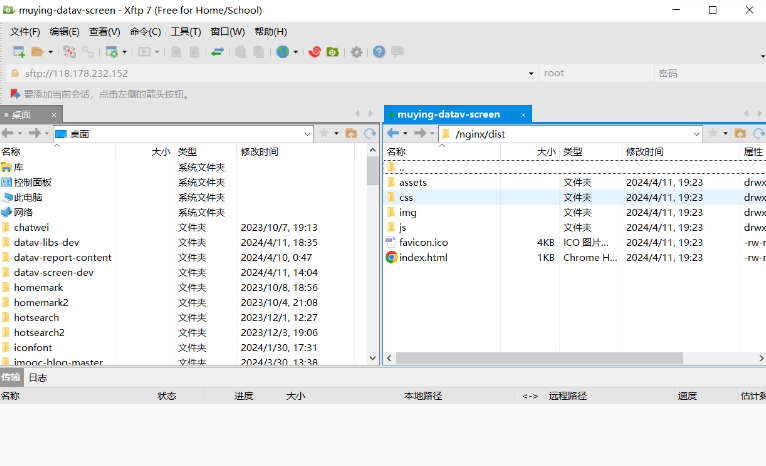
Task: Open the 查看(V) menu
Action: click(x=105, y=32)
